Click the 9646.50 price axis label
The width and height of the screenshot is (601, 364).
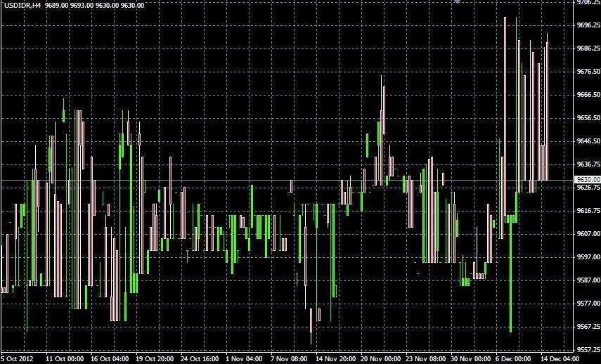(588, 141)
